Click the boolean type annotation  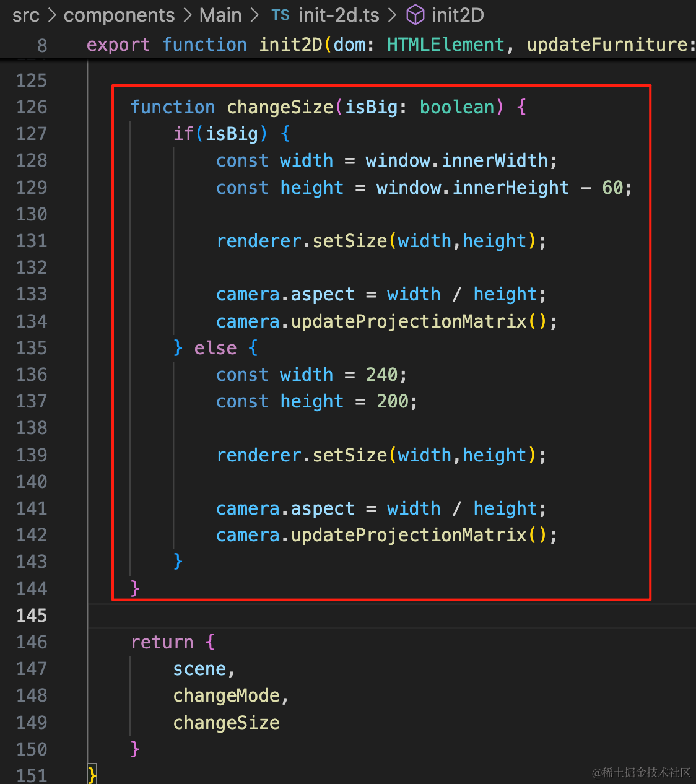(x=457, y=107)
